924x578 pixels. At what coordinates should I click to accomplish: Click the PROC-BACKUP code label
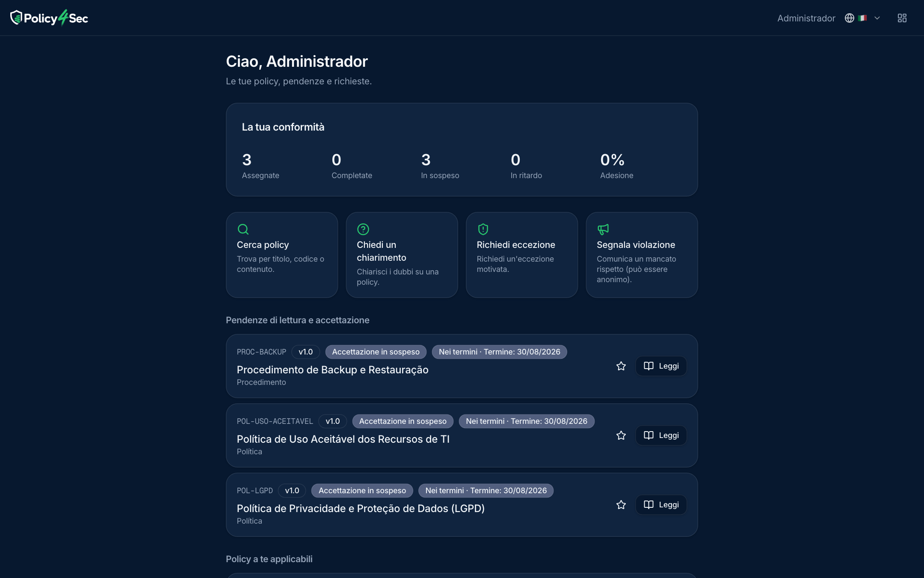261,352
